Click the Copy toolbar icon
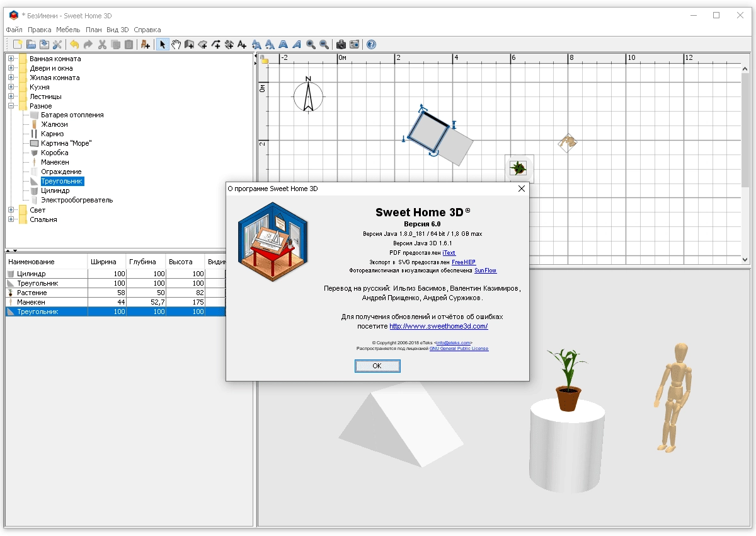Image resolution: width=756 pixels, height=536 pixels. [115, 44]
